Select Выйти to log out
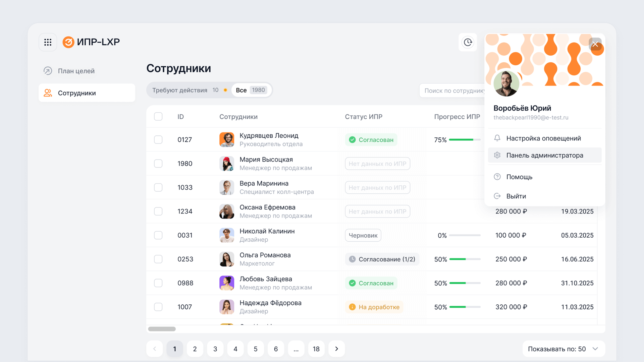Screen dimensions: 644x362 pyautogui.click(x=545, y=196)
